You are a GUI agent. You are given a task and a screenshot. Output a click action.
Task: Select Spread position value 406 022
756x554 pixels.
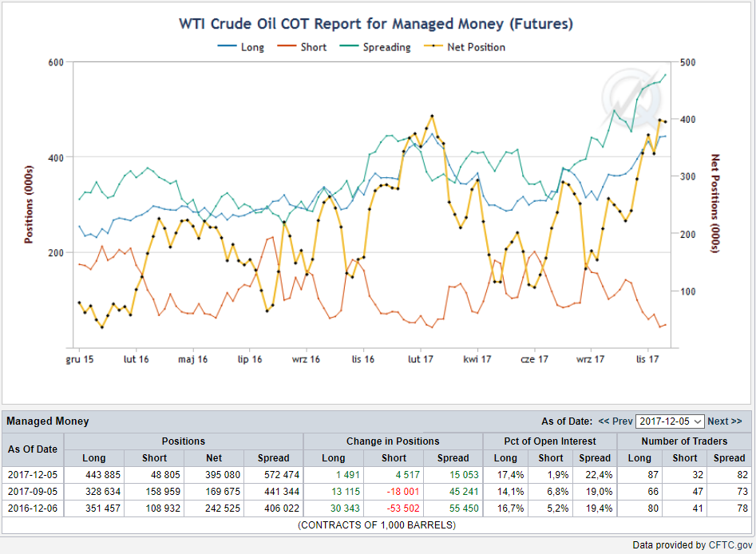(x=282, y=508)
